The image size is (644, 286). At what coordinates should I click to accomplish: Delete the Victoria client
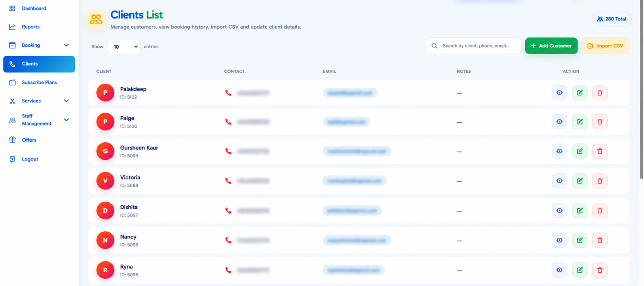click(x=600, y=181)
